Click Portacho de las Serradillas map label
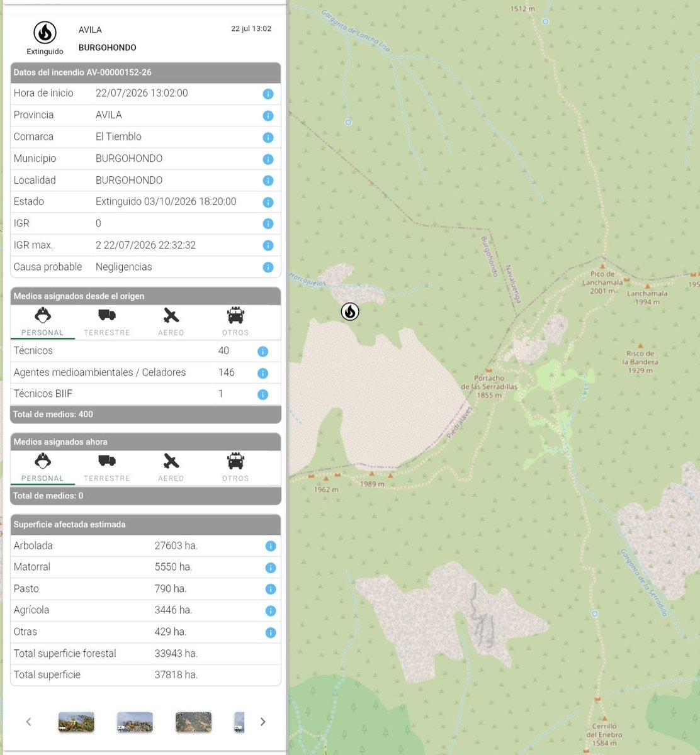This screenshot has width=700, height=755. tap(489, 386)
